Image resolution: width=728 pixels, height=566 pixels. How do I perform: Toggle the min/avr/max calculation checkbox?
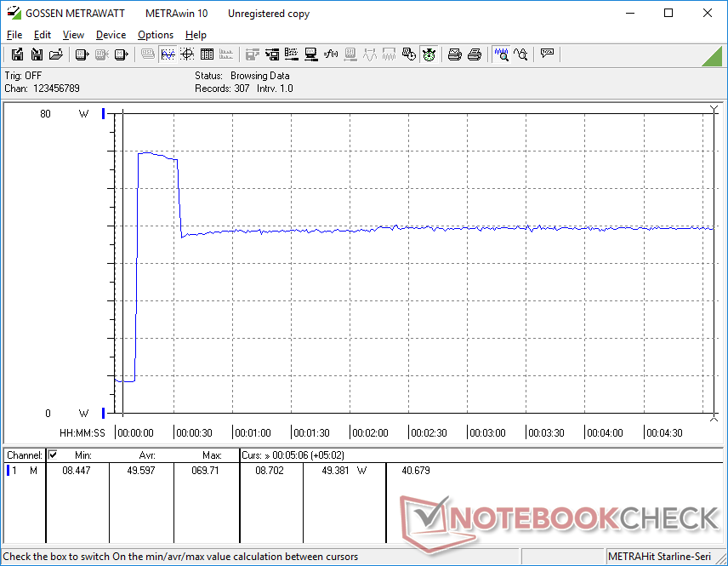pos(53,455)
